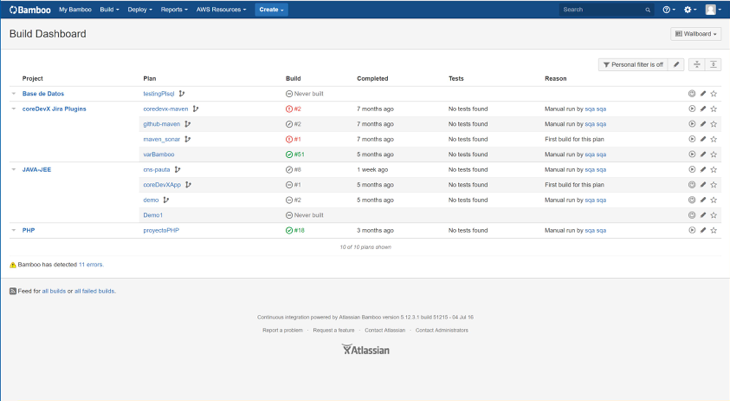Image resolution: width=730 pixels, height=401 pixels.
Task: Star the github-maven plan
Action: click(714, 124)
